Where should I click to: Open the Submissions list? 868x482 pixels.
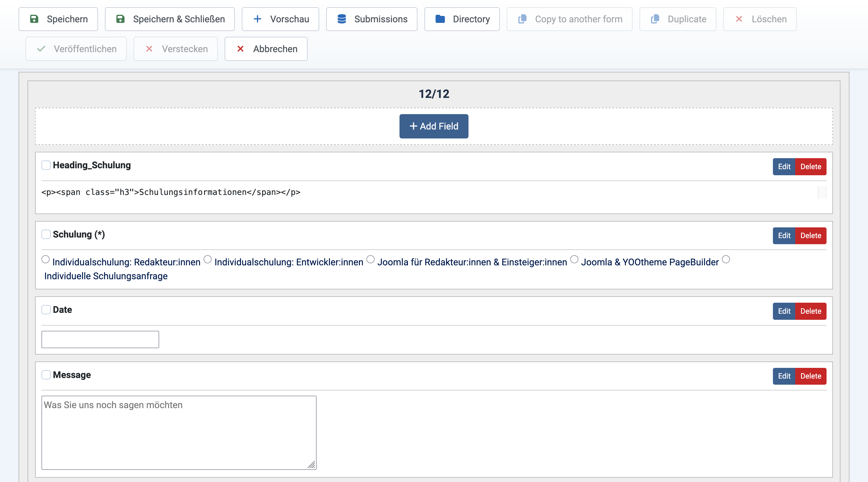372,19
